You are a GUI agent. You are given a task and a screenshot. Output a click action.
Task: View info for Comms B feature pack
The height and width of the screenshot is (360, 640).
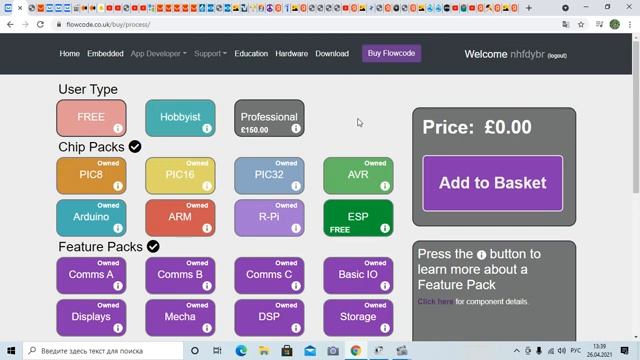click(x=207, y=286)
